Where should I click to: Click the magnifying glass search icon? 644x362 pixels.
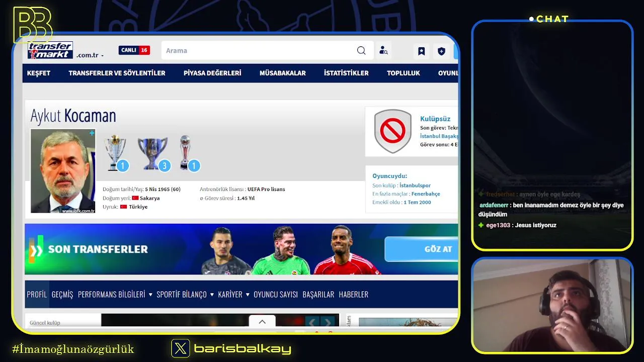point(361,50)
